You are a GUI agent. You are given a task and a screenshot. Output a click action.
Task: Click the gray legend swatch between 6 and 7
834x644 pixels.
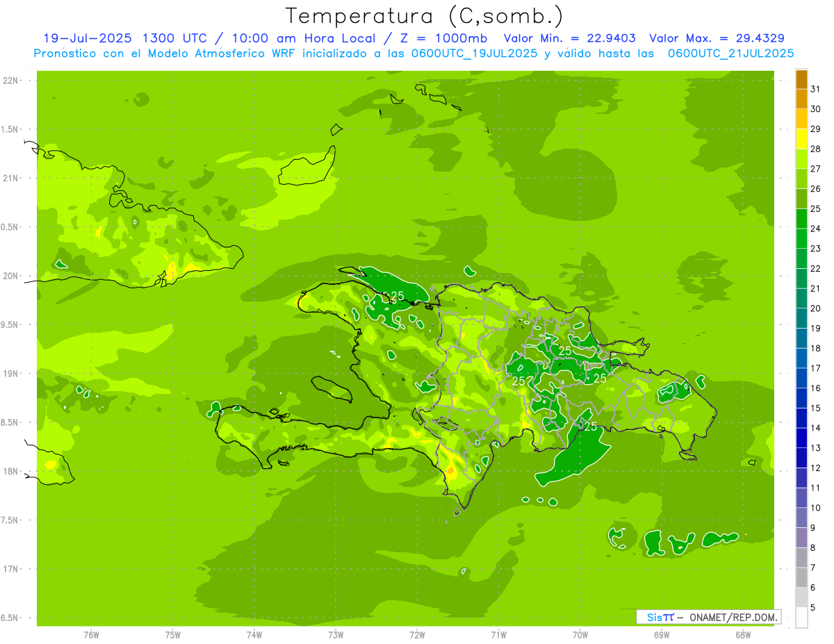801,577
